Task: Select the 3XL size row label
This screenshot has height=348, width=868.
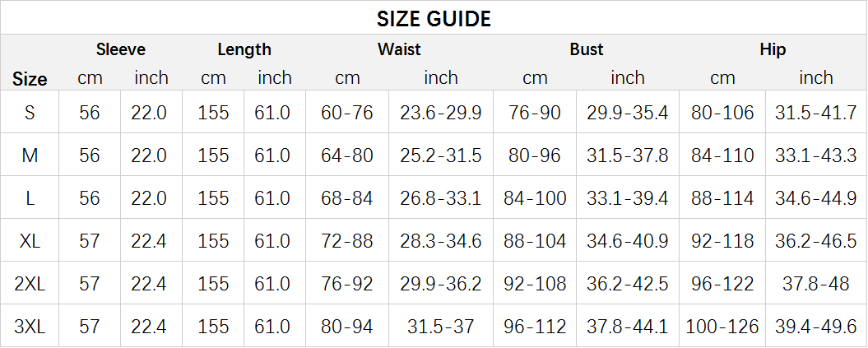Action: pos(30,327)
